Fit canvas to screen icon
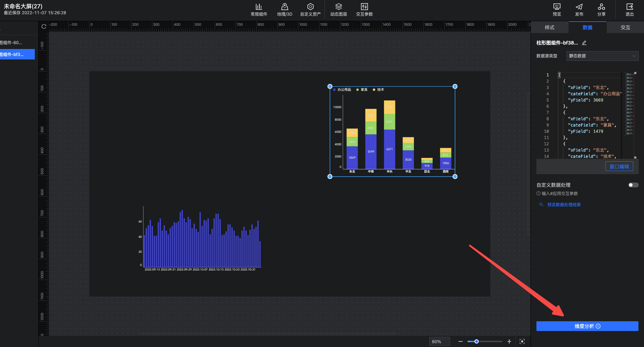Image resolution: width=644 pixels, height=347 pixels. [x=522, y=341]
